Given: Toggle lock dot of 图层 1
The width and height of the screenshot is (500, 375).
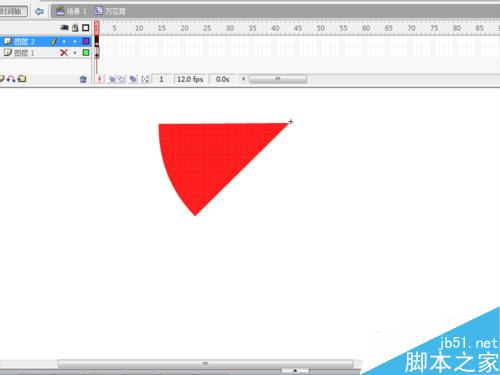Looking at the screenshot, I should pyautogui.click(x=75, y=53).
